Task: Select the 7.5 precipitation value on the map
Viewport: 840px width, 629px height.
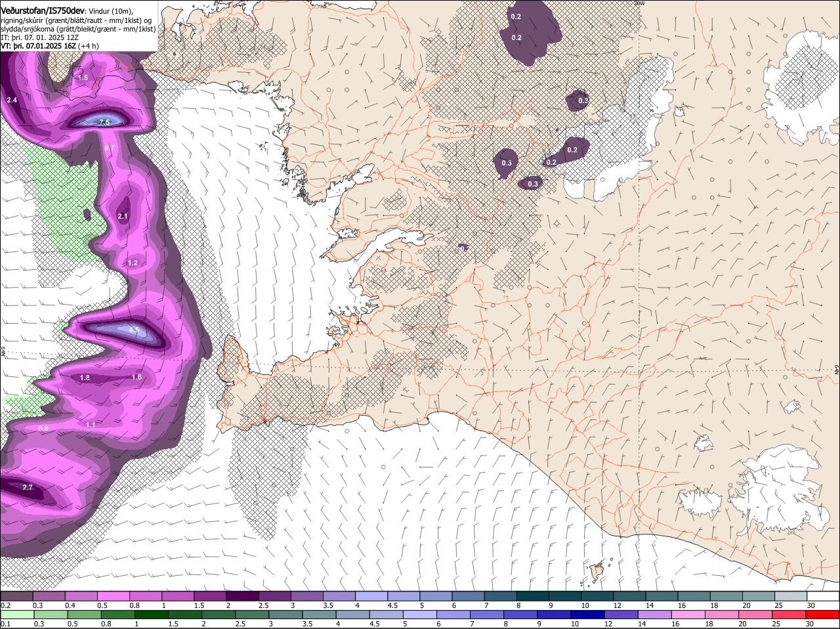Action: 104,122
